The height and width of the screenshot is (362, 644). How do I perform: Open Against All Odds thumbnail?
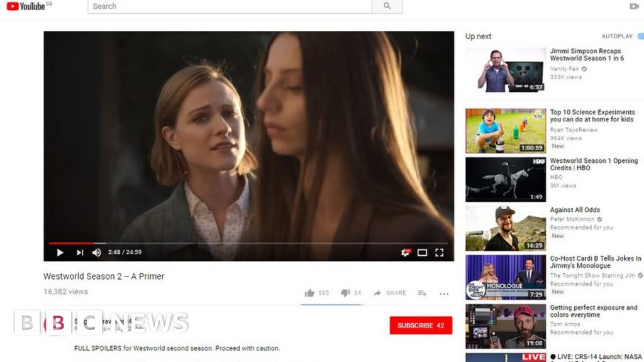506,228
